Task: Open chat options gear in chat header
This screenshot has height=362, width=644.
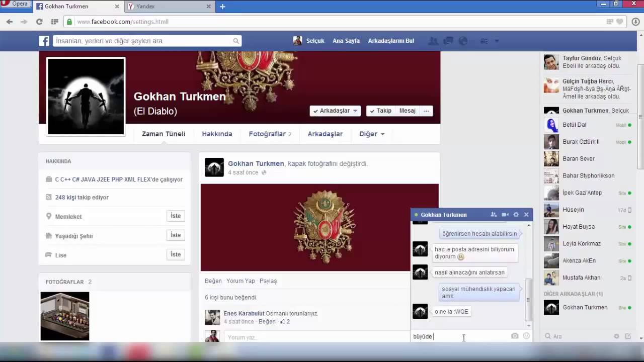Action: coord(516,215)
